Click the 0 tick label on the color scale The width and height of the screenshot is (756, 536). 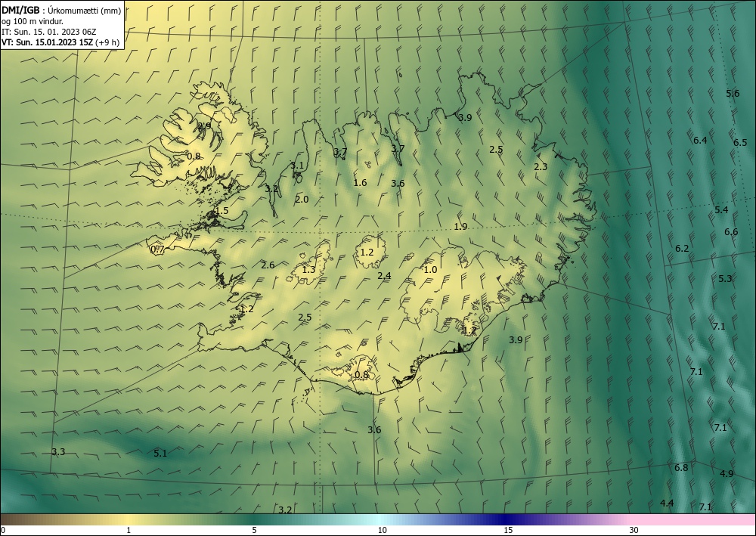coord(3,530)
